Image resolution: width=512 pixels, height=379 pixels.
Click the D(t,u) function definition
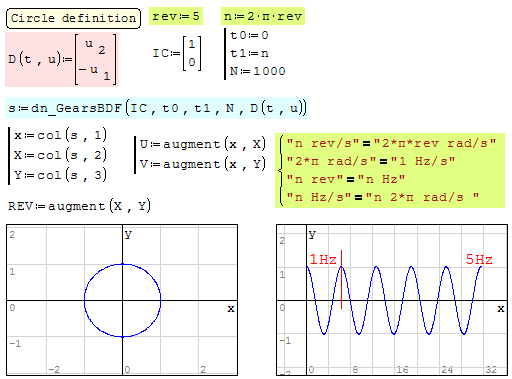click(x=62, y=59)
